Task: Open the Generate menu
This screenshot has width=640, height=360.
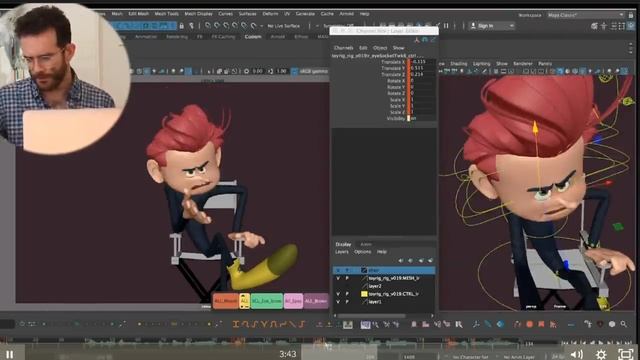Action: click(x=305, y=14)
